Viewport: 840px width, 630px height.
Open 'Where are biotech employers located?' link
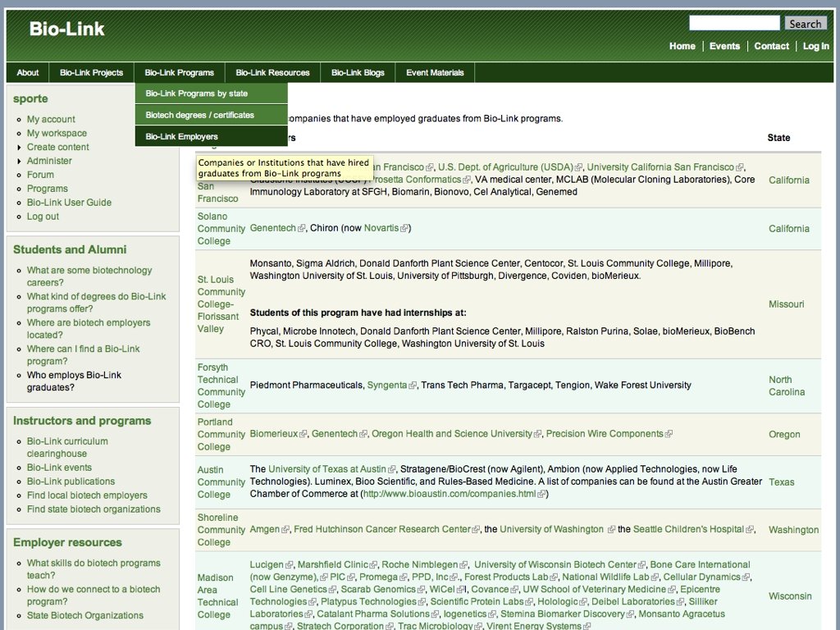pos(89,329)
